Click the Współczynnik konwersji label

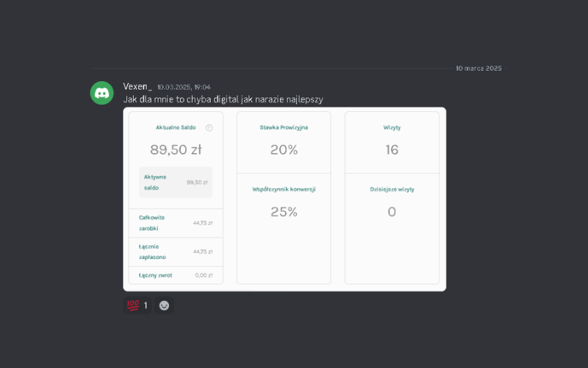(284, 189)
